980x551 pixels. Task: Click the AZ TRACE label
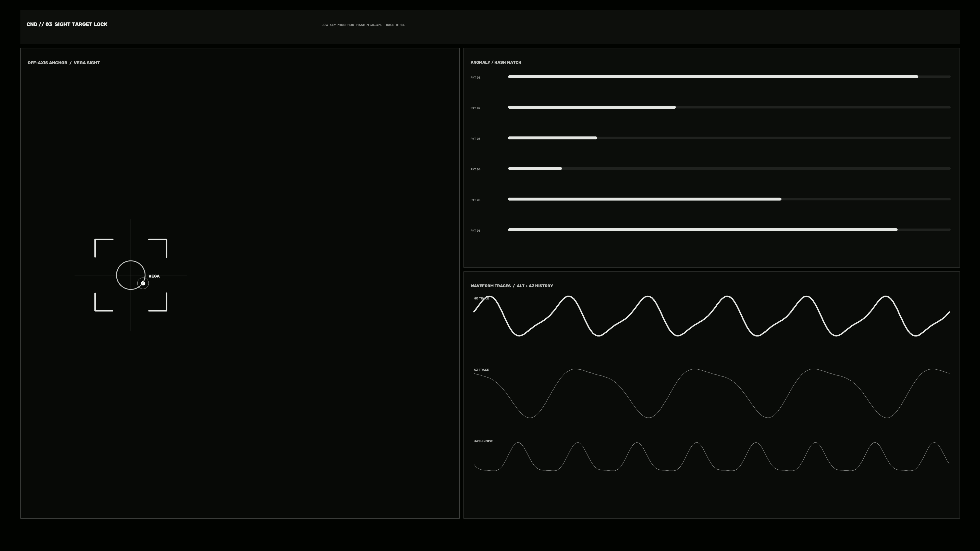click(x=481, y=370)
